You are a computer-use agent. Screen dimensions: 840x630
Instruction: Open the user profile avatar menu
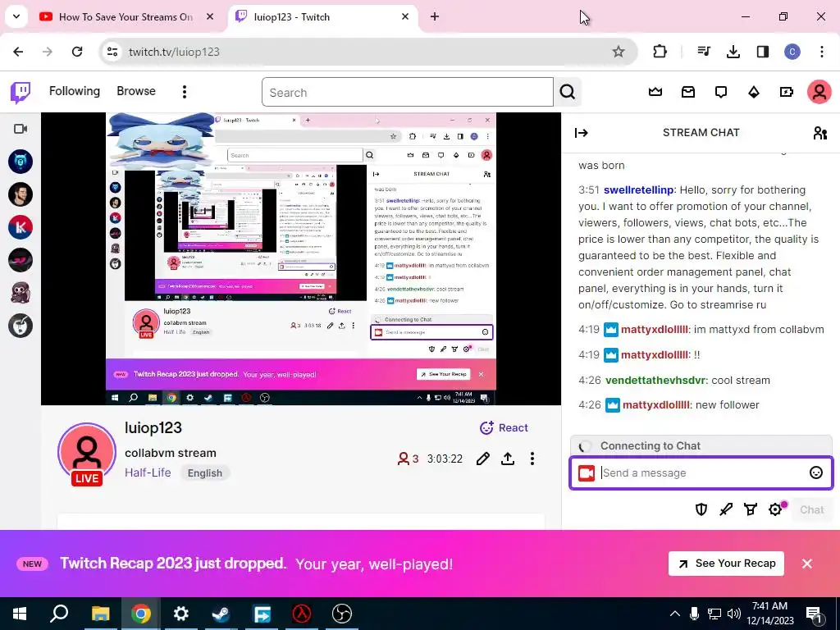(819, 92)
